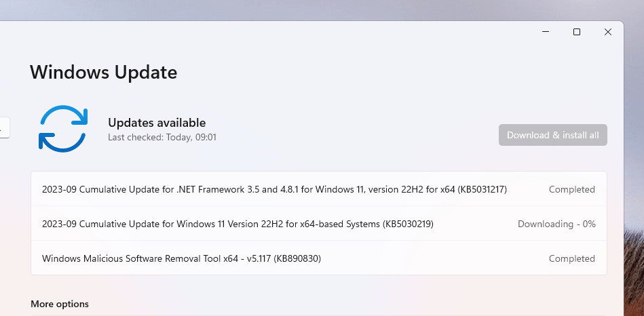The width and height of the screenshot is (644, 316).
Task: Click the More options section label
Action: [x=60, y=304]
